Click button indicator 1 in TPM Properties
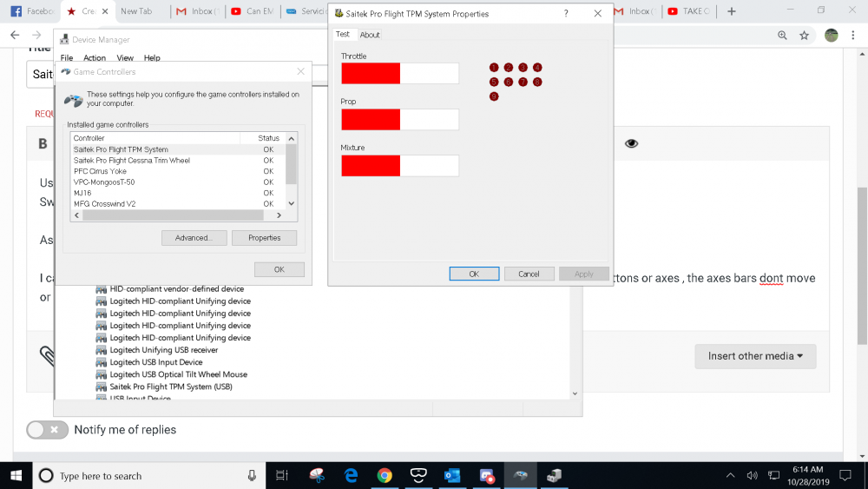868x489 pixels. [x=494, y=68]
